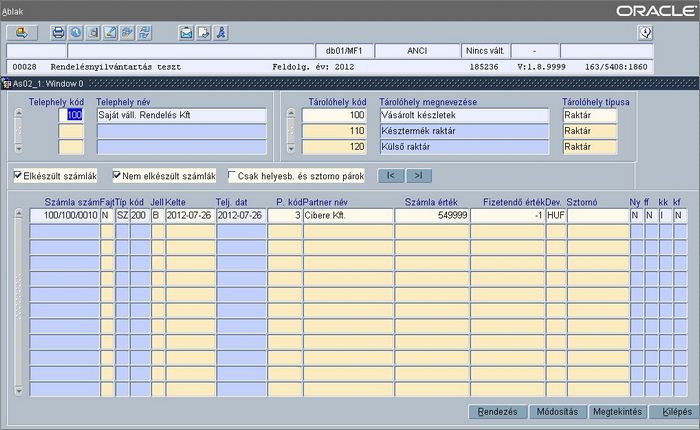Uncheck Elkészült számlák checkbox
Viewport: 700px width, 430px height.
tap(18, 175)
